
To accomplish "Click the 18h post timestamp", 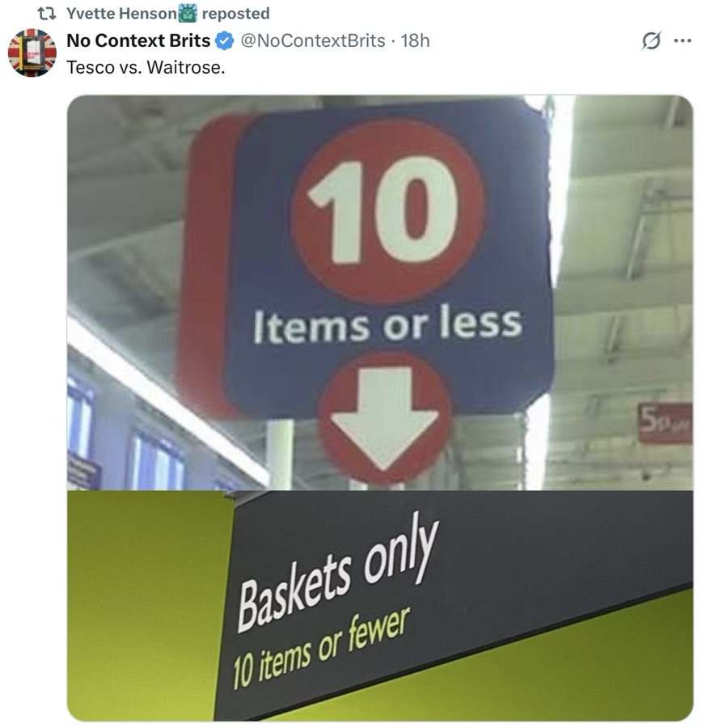I will [415, 41].
